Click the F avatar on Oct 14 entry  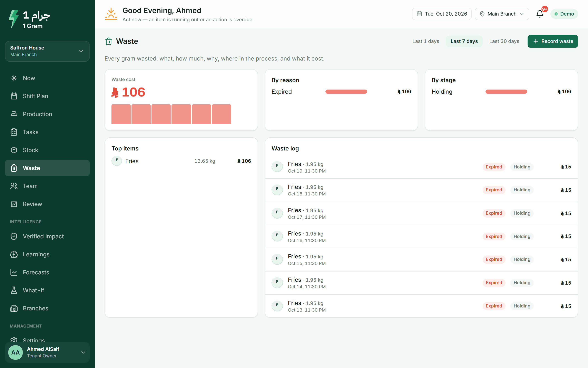(277, 283)
